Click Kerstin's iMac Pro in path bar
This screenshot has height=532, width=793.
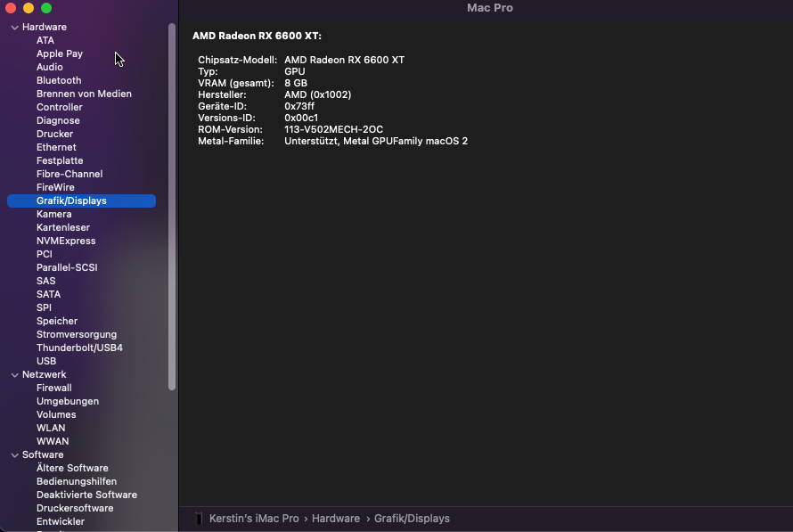254,519
